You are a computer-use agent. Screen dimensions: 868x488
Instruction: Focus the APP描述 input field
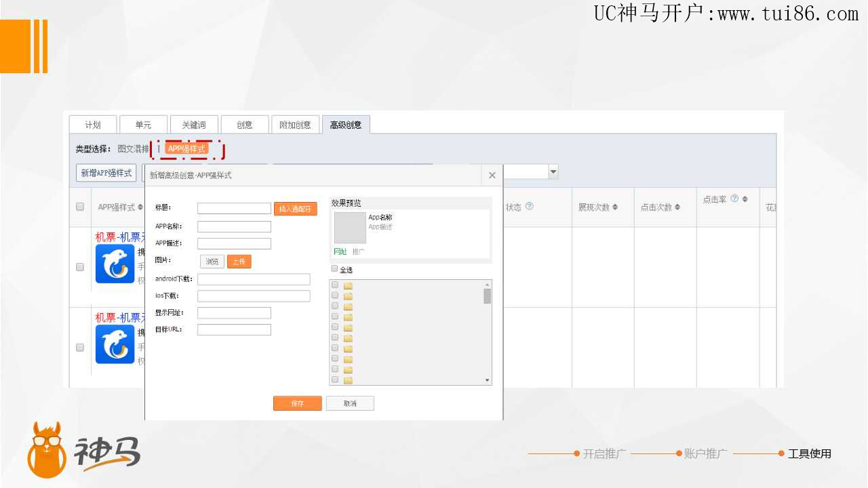point(234,243)
